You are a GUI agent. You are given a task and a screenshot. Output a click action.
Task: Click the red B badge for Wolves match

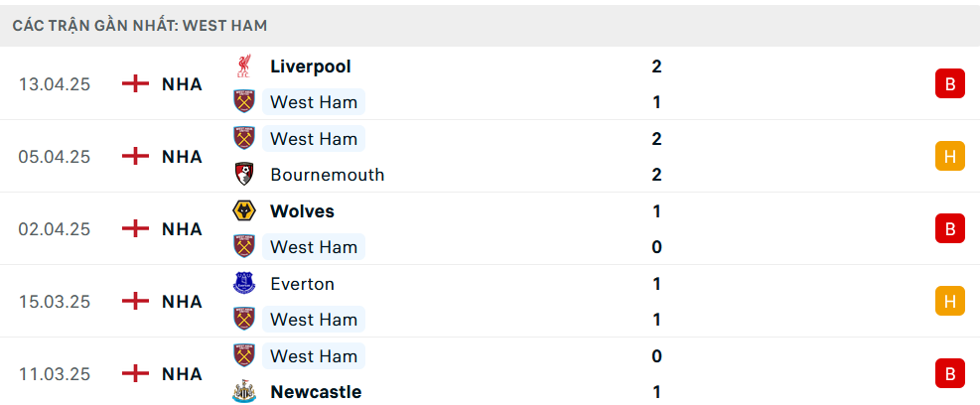pos(949,229)
